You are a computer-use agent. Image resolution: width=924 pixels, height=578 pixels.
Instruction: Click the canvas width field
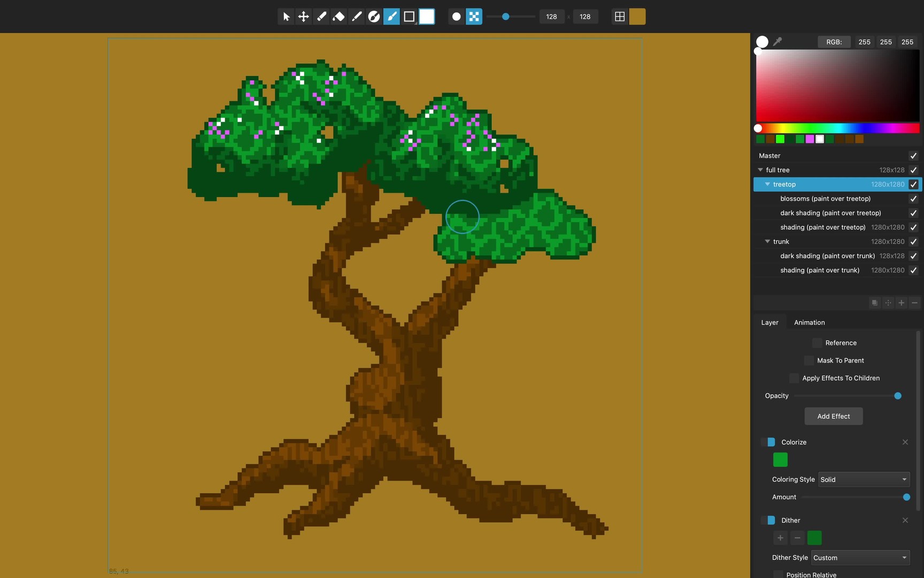[551, 17]
